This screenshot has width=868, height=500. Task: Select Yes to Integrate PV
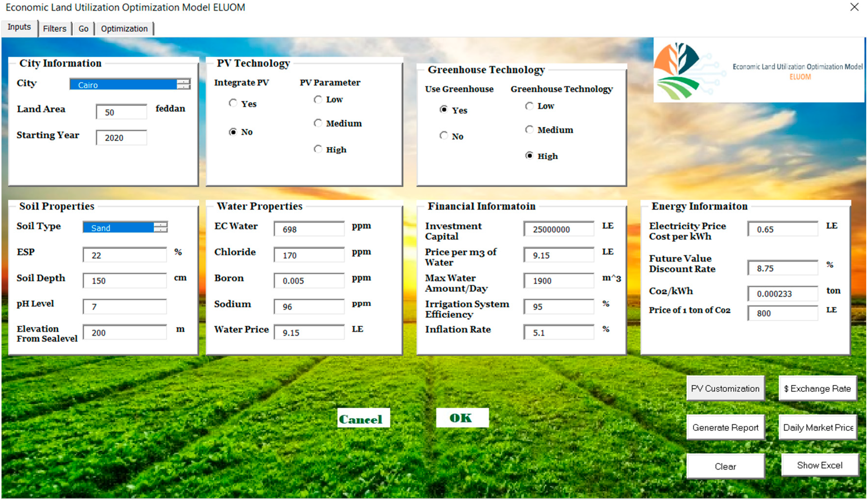tap(233, 103)
